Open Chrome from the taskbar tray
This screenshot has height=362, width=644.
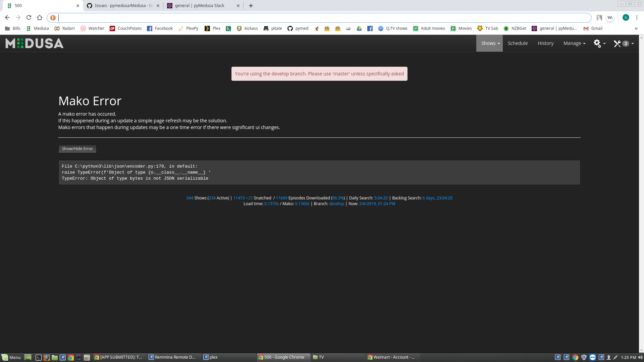[x=576, y=357]
